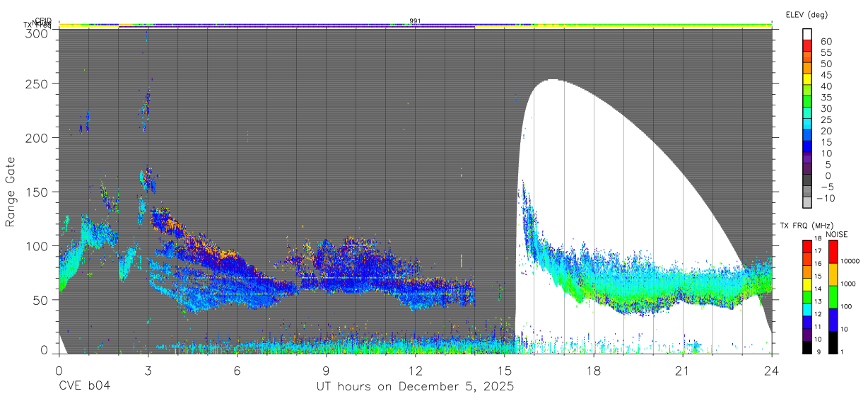Image resolution: width=868 pixels, height=401 pixels.
Task: Click the '30' label on ELEV scale
Action: tap(825, 109)
